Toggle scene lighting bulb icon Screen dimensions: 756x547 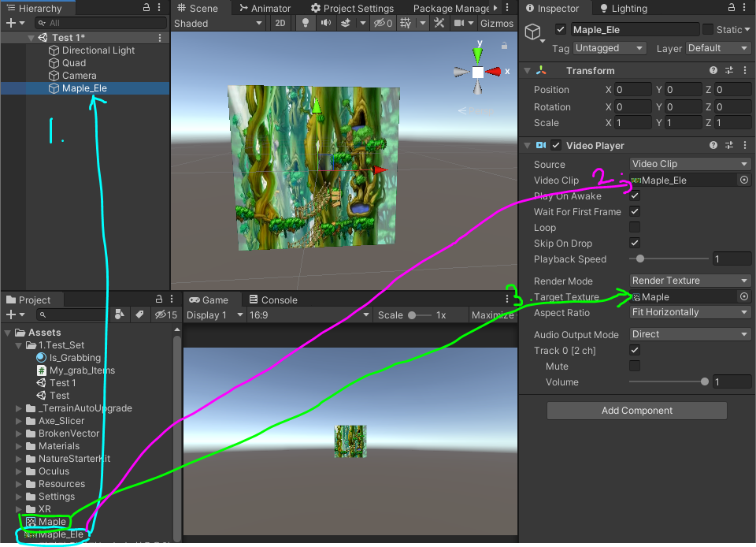(306, 23)
